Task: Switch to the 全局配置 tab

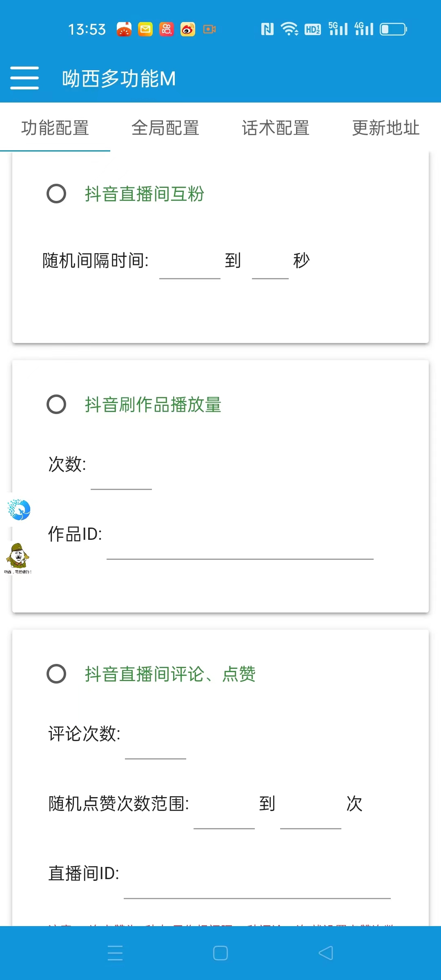Action: (165, 128)
